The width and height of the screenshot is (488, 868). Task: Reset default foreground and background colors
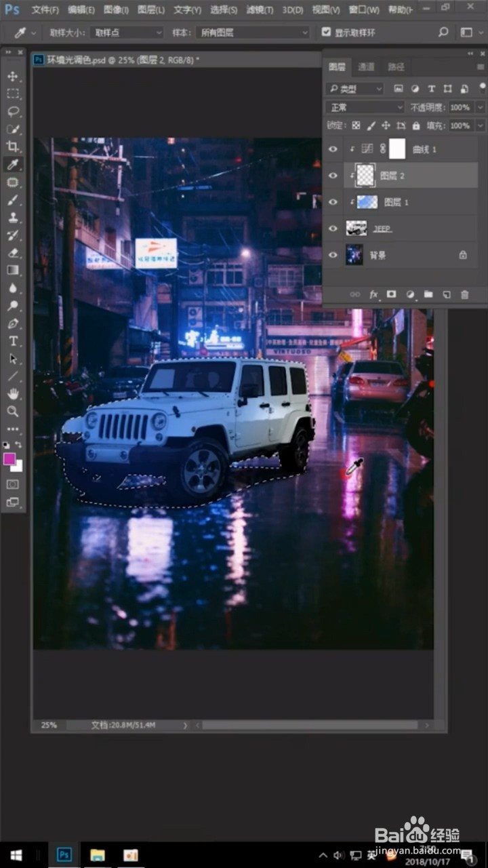point(7,445)
